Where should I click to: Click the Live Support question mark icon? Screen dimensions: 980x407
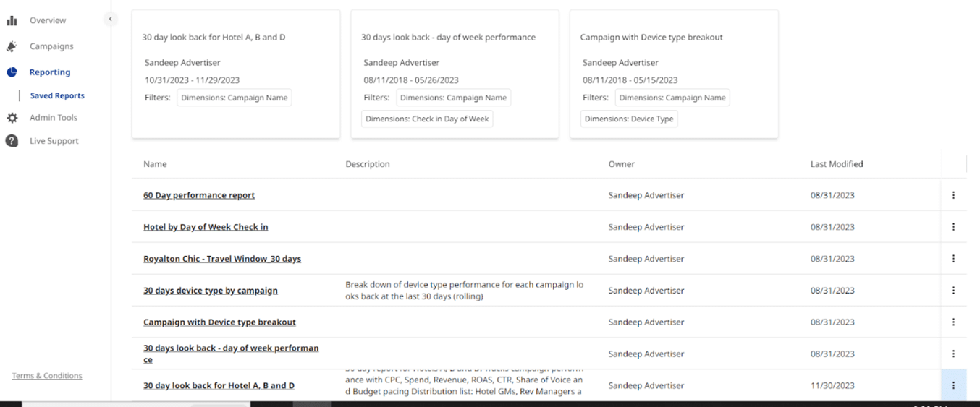coord(12,141)
